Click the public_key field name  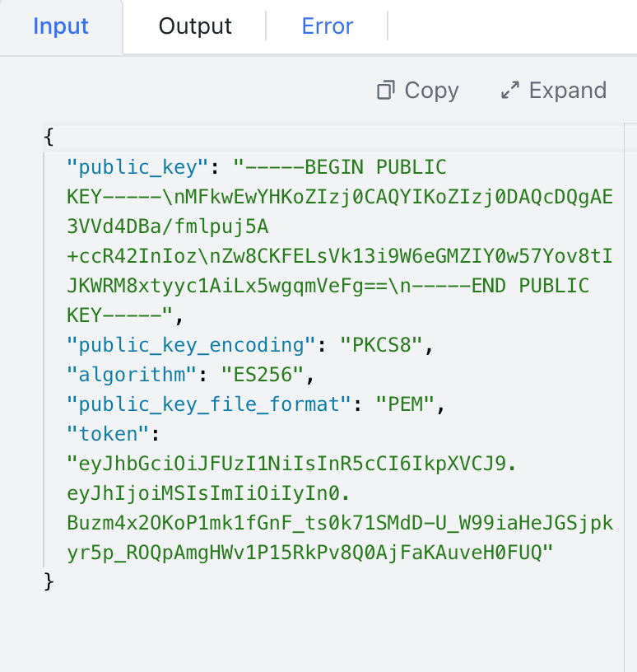[x=134, y=167]
